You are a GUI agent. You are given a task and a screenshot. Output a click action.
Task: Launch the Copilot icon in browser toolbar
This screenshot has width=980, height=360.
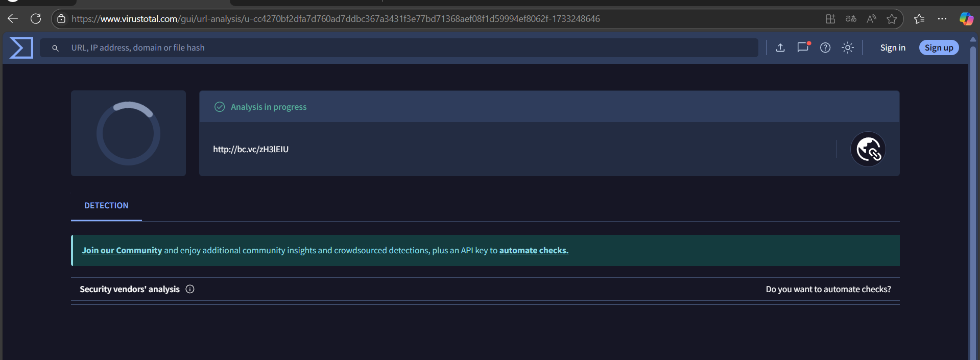[966, 19]
